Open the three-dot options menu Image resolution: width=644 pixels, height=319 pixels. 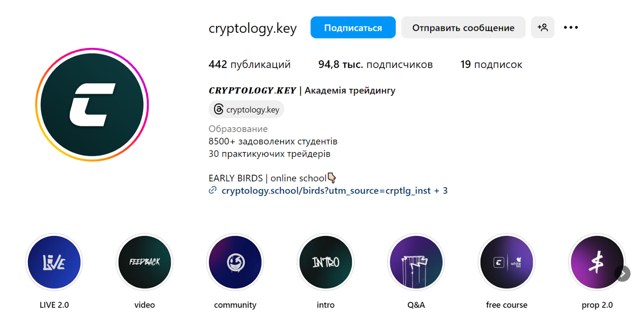(571, 27)
